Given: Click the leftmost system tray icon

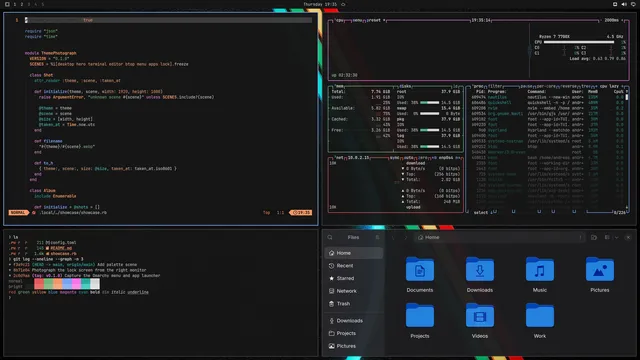Looking at the screenshot, I should pyautogui.click(x=615, y=4).
